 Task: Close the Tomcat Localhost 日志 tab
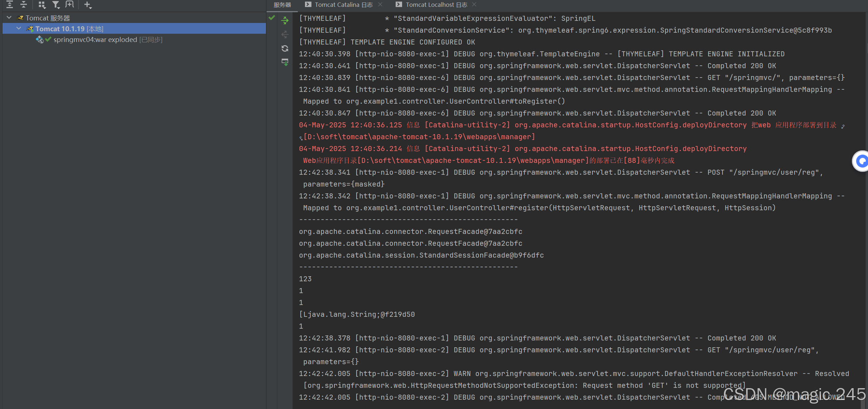tap(474, 4)
